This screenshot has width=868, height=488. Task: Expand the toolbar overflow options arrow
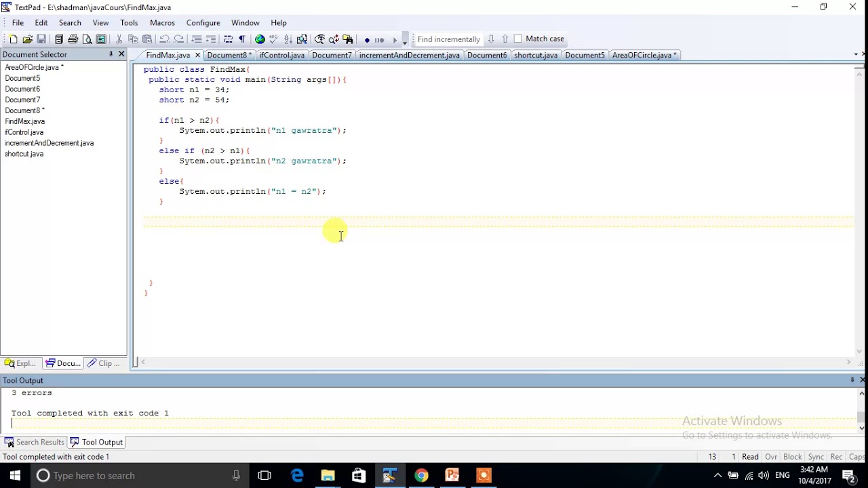pos(405,41)
